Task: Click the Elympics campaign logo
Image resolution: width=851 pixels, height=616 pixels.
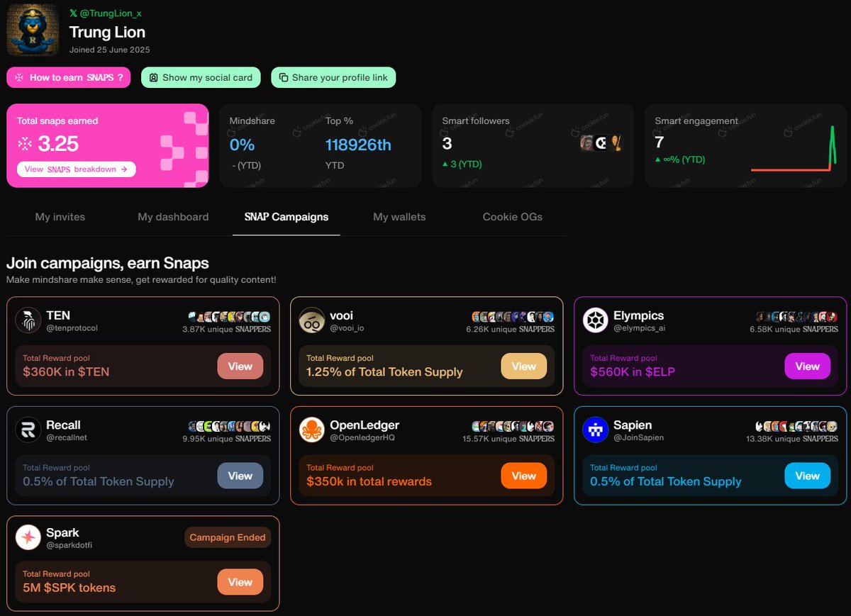Action: point(596,320)
